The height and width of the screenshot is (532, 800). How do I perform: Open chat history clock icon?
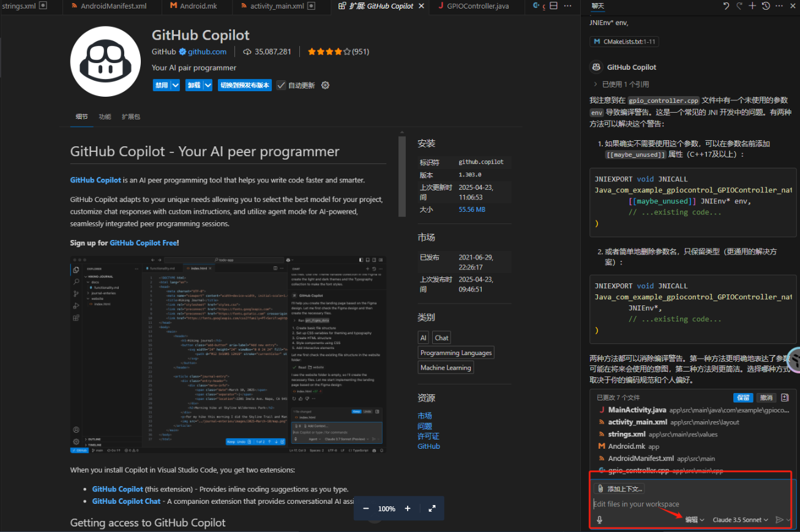[766, 6]
